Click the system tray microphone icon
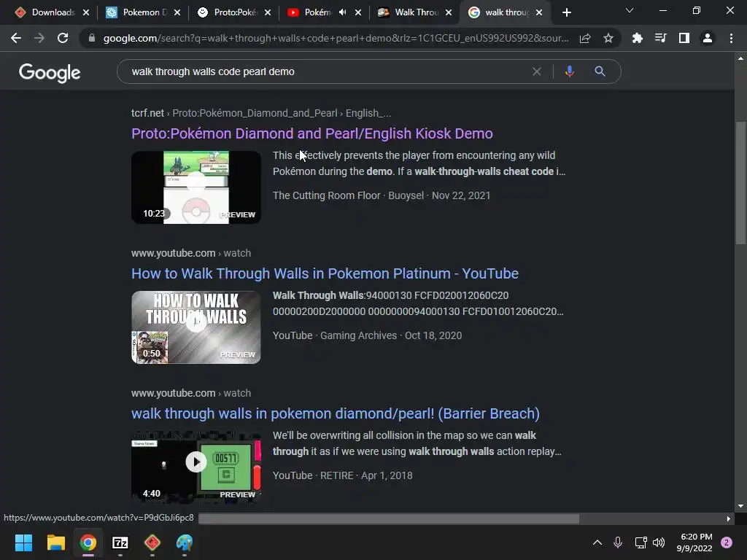 618,542
